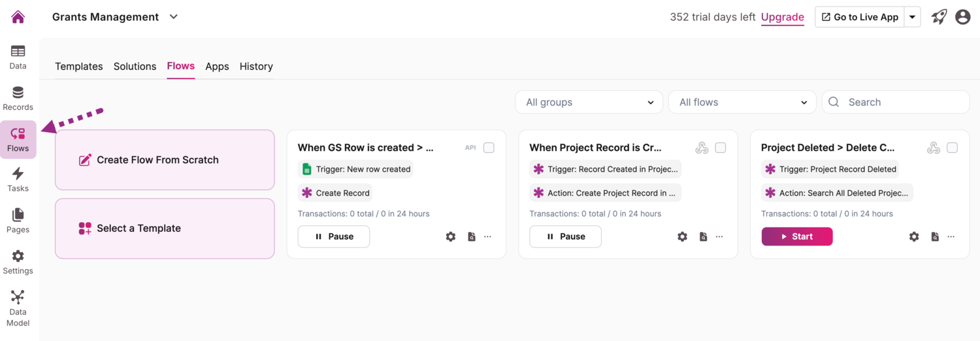The height and width of the screenshot is (341, 980).
Task: Click the rocket icon in header
Action: point(939,17)
